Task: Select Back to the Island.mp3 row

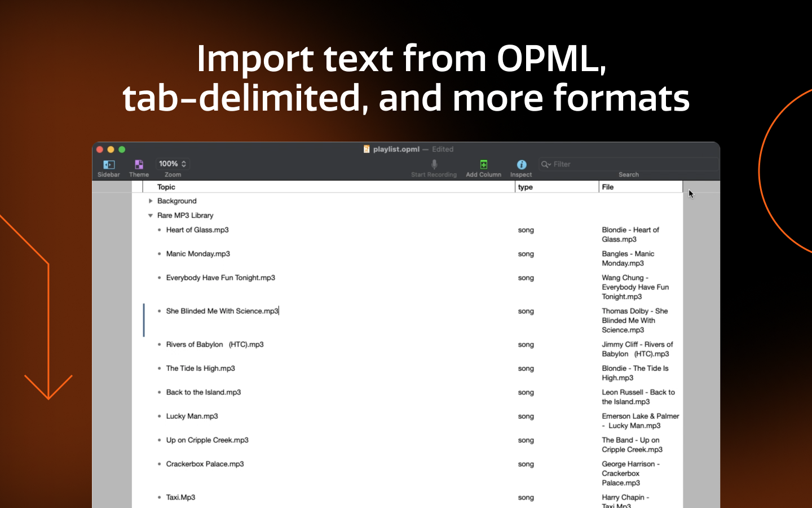Action: click(204, 392)
